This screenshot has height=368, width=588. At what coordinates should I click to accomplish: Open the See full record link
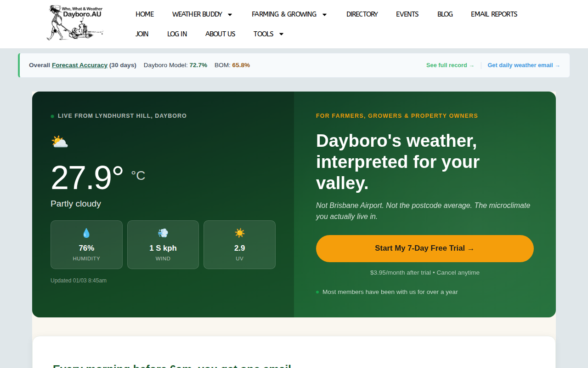tap(450, 65)
